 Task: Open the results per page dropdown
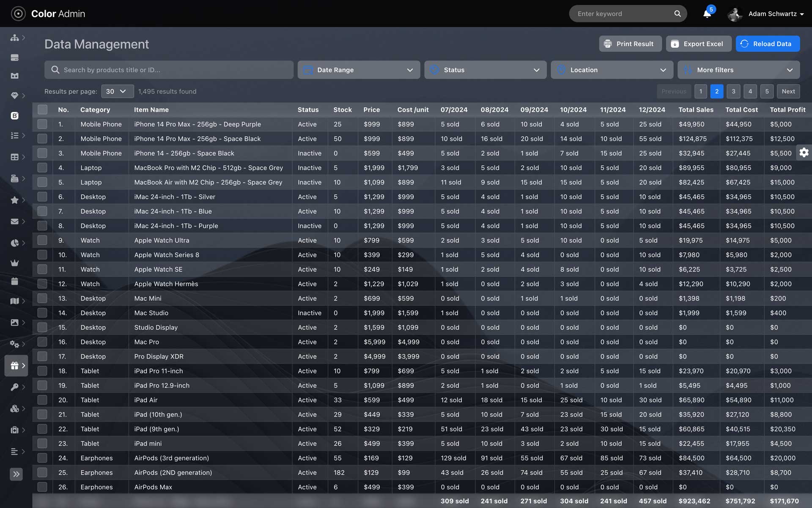(117, 91)
